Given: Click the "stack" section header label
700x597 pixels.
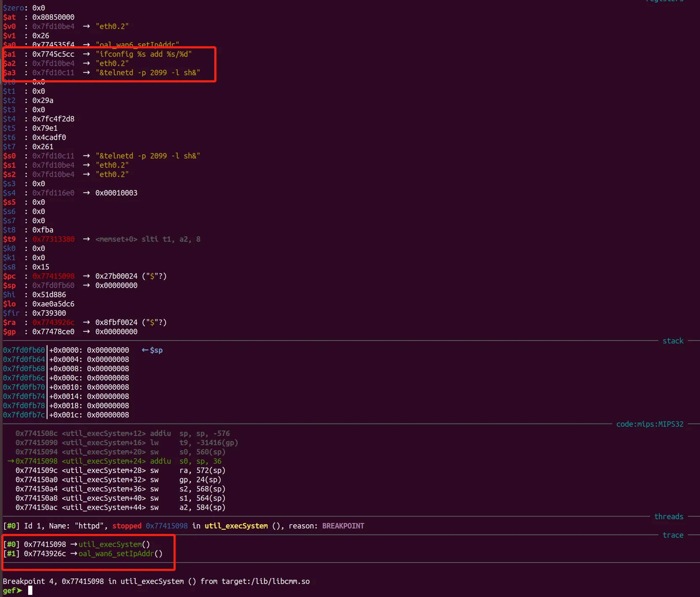Looking at the screenshot, I should (673, 341).
